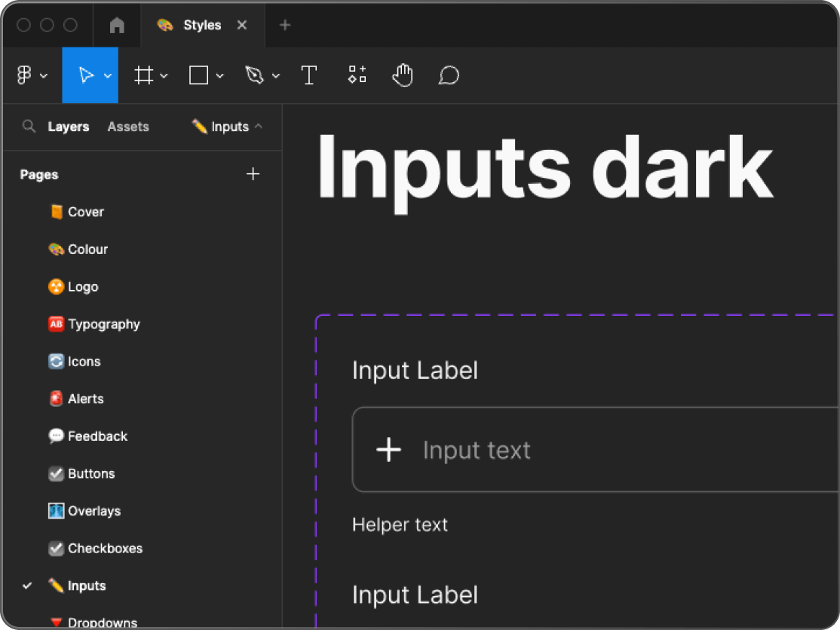This screenshot has width=840, height=630.
Task: Expand shape tools dropdown chevron
Action: [x=219, y=76]
